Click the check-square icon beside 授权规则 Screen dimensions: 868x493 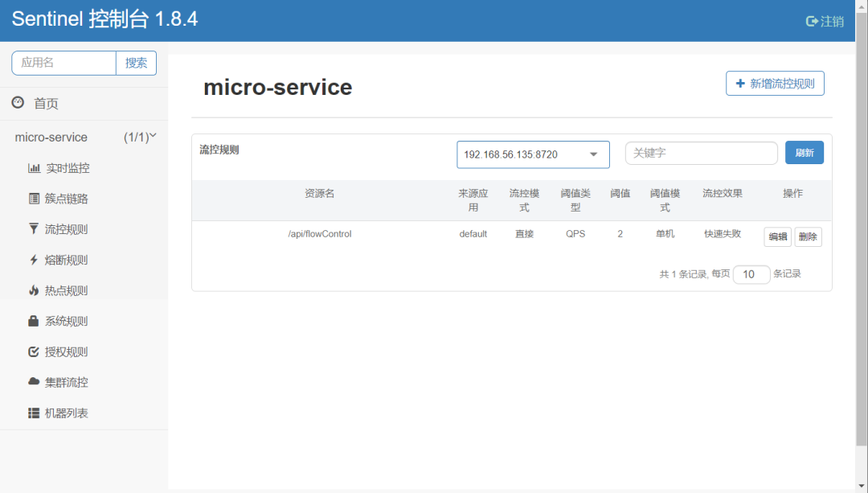(x=34, y=351)
